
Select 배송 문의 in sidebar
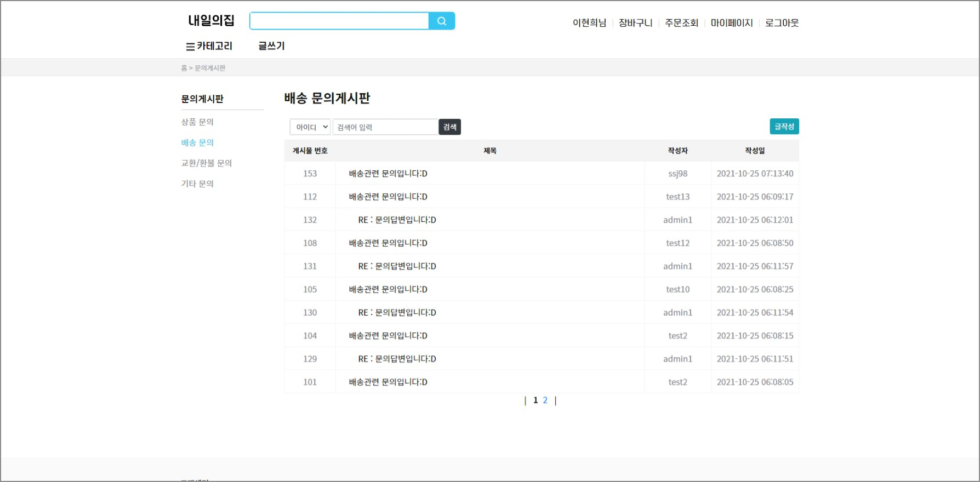click(x=197, y=142)
